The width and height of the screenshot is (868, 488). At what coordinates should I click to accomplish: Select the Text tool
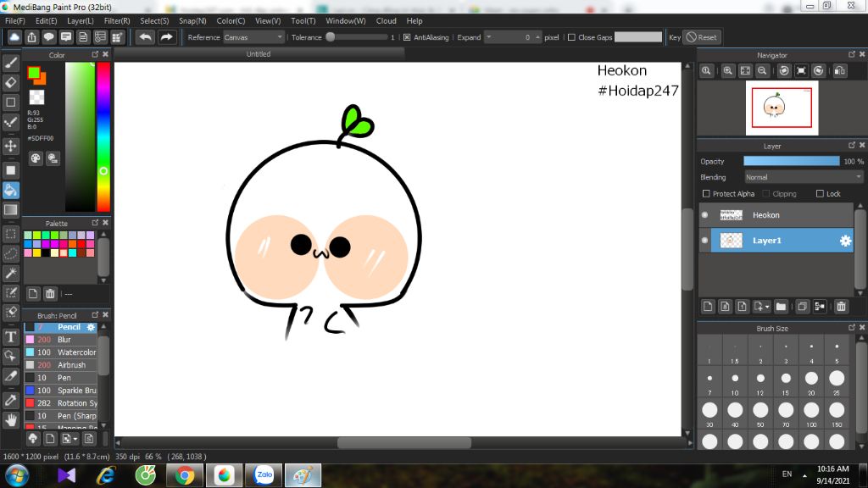pyautogui.click(x=11, y=336)
